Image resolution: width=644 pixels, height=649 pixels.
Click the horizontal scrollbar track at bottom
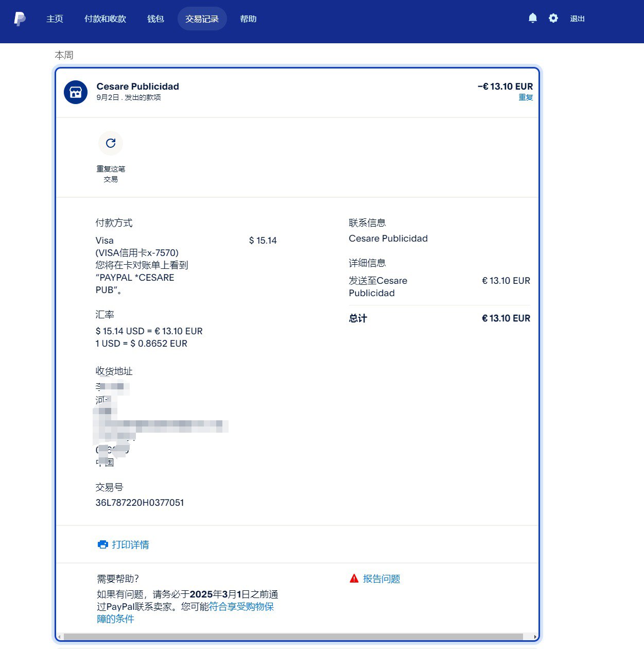tap(293, 637)
